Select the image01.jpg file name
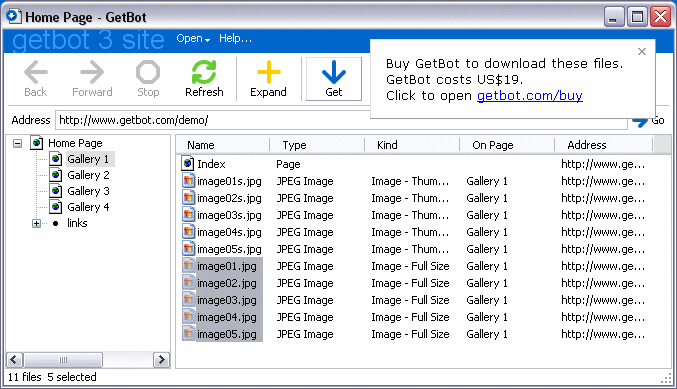This screenshot has height=389, width=677. pyautogui.click(x=227, y=266)
